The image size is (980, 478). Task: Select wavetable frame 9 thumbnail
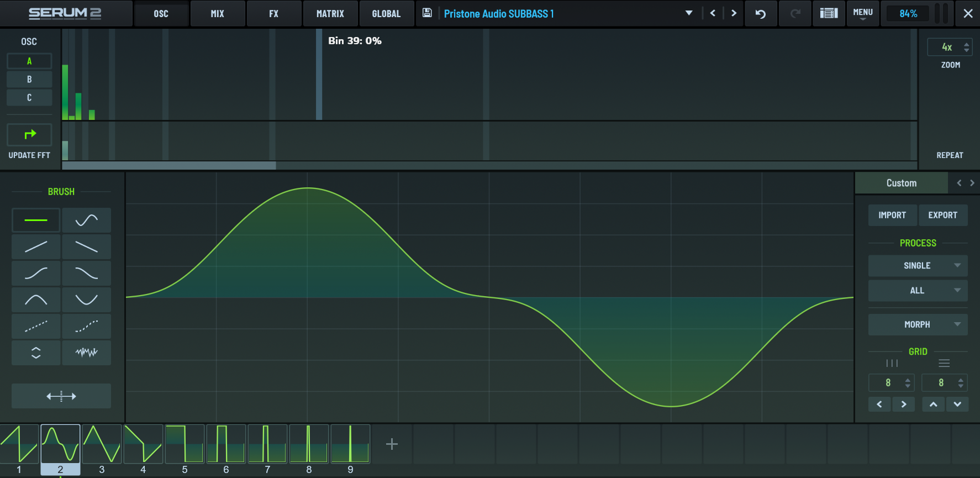350,444
